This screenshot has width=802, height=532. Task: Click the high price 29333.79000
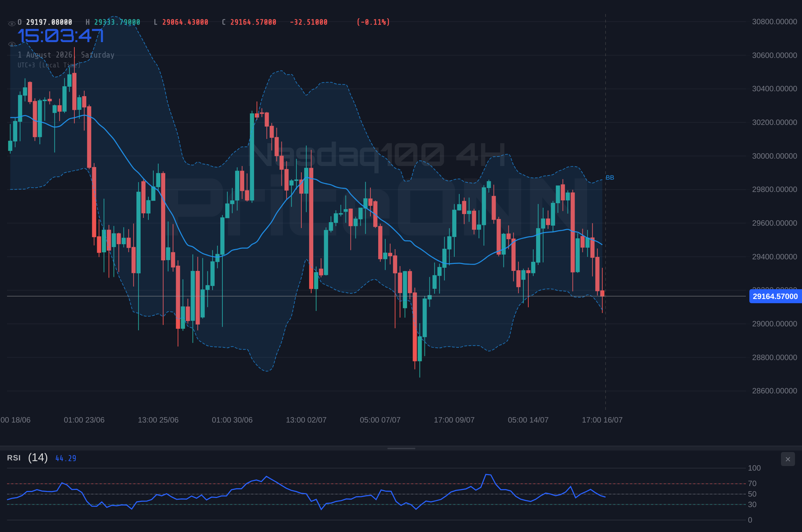pos(117,22)
